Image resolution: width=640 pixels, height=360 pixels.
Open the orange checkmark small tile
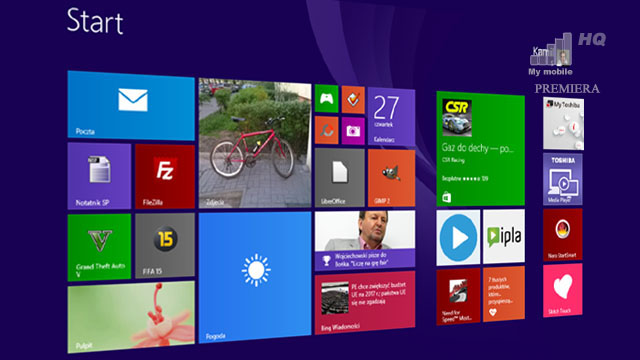click(353, 100)
